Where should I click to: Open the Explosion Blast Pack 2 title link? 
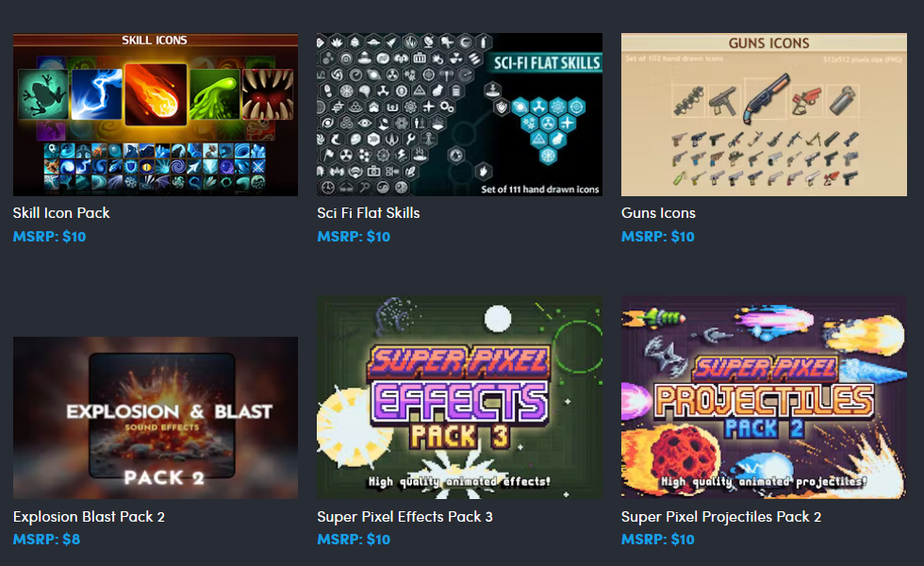click(89, 517)
